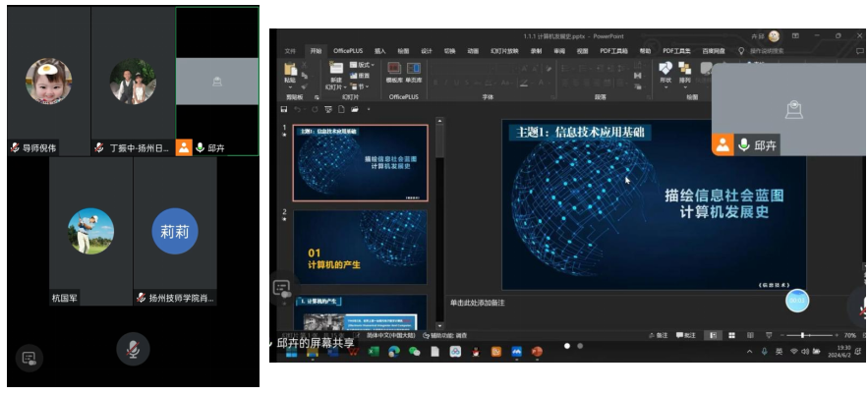Switch to the Insert (插入) tab

click(x=379, y=51)
